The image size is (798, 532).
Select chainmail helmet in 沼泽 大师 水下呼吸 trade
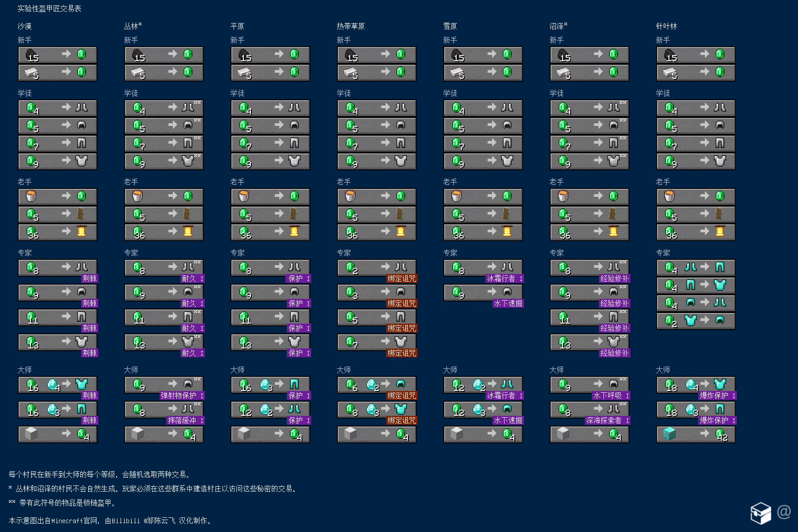point(614,384)
